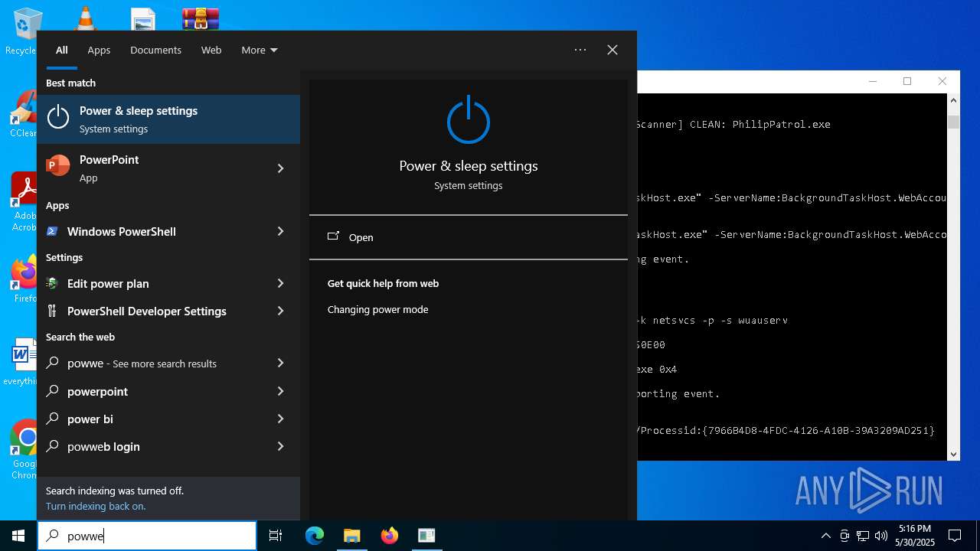Switch to the Documents tab
Viewport: 980px width, 551px height.
155,50
